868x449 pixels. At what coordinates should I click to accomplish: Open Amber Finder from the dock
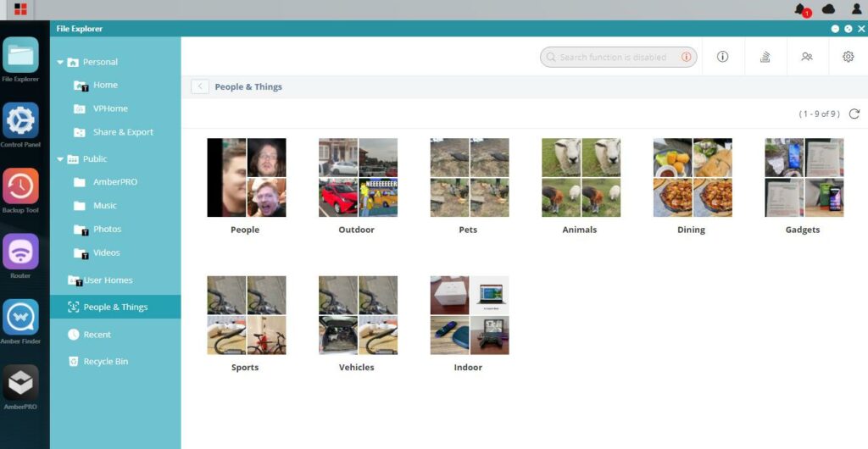point(20,318)
